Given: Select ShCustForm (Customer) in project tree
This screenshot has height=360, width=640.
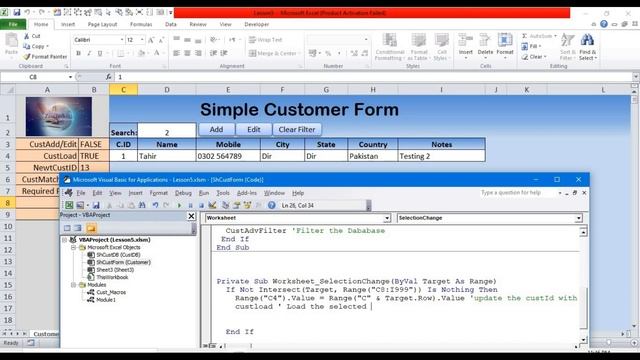Looking at the screenshot, I should 124,262.
